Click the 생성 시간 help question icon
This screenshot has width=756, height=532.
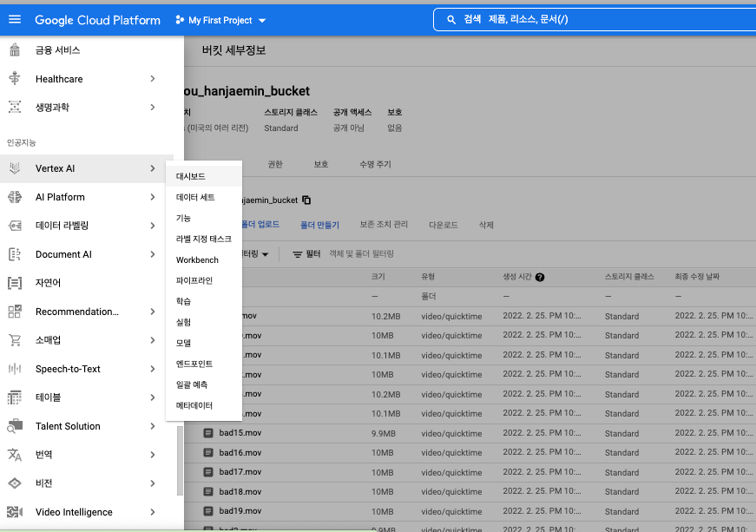[540, 277]
